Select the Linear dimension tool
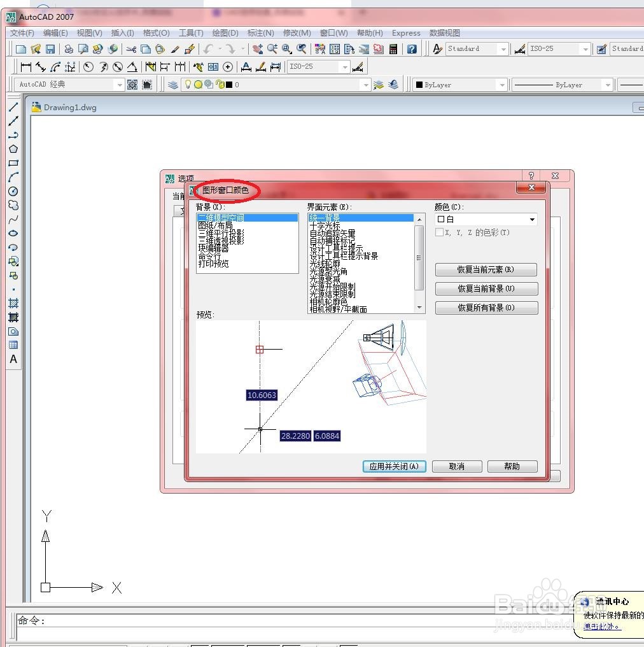The image size is (644, 647). point(26,66)
